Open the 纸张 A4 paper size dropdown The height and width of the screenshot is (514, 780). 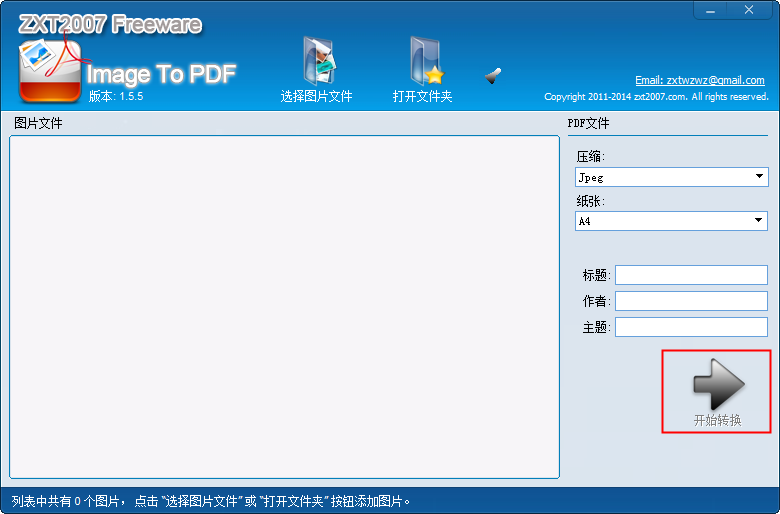(671, 221)
